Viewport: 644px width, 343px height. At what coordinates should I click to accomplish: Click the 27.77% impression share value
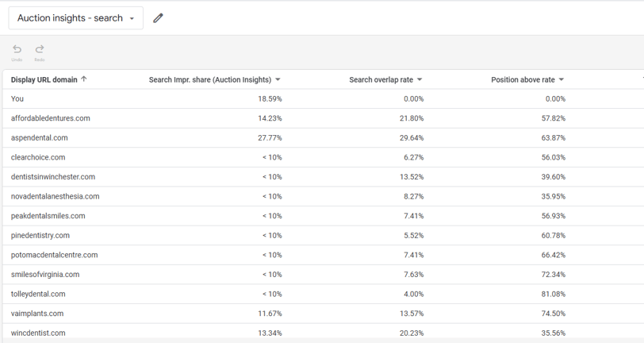point(270,138)
